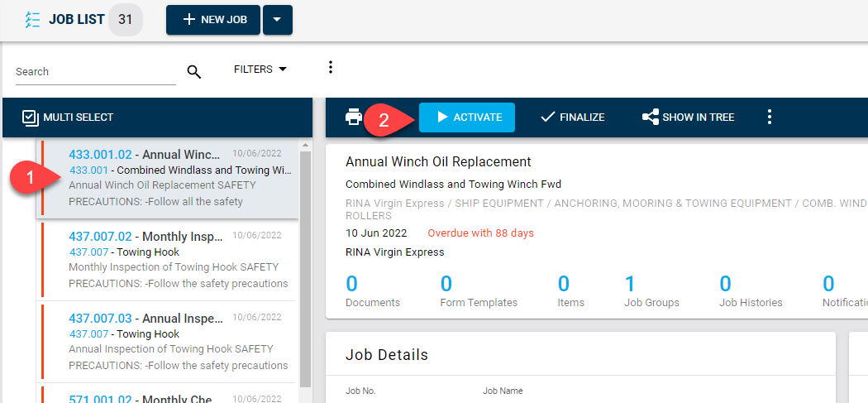
Task: Open the 437.007 link under Monthly Inspection
Action: click(88, 252)
